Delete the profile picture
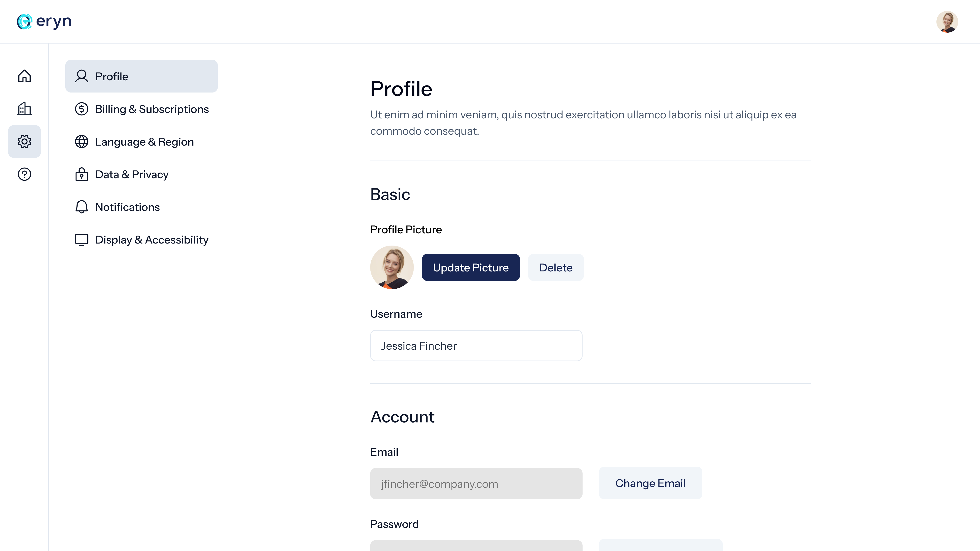 point(555,267)
